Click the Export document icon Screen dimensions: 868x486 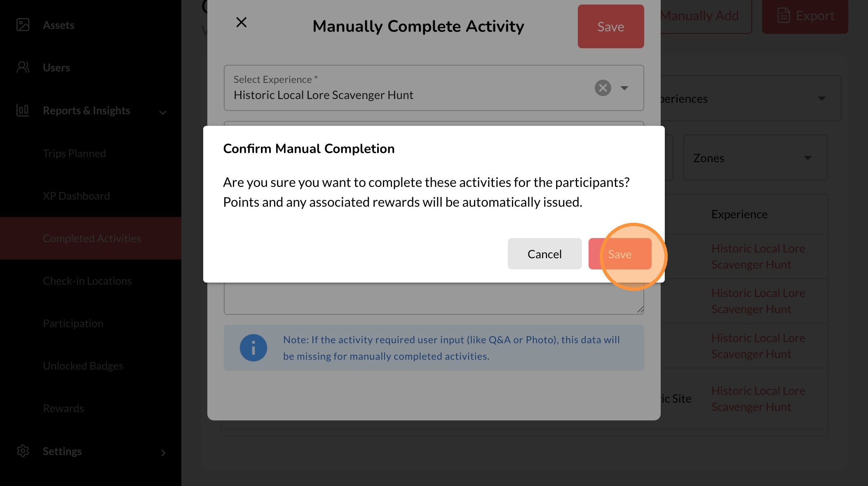[x=784, y=16]
